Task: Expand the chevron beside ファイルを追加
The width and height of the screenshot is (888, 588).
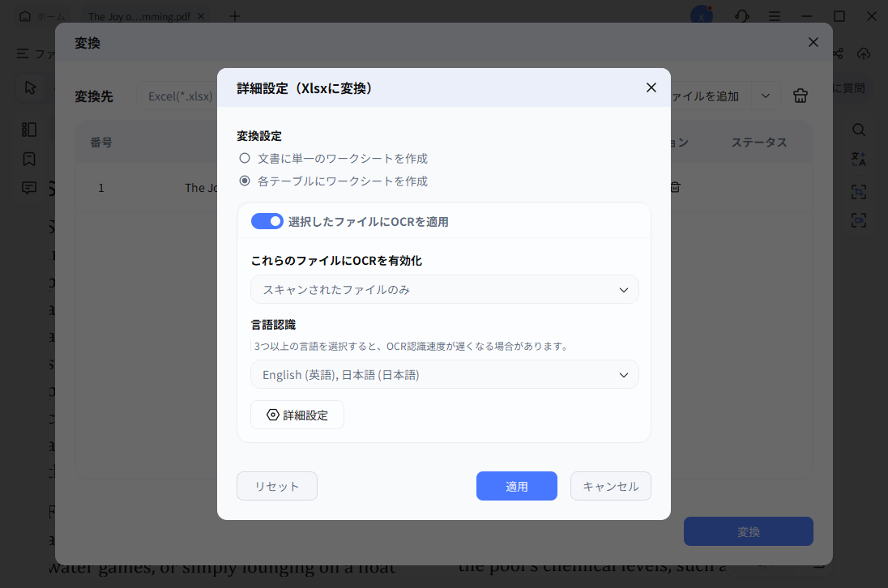Action: (766, 96)
